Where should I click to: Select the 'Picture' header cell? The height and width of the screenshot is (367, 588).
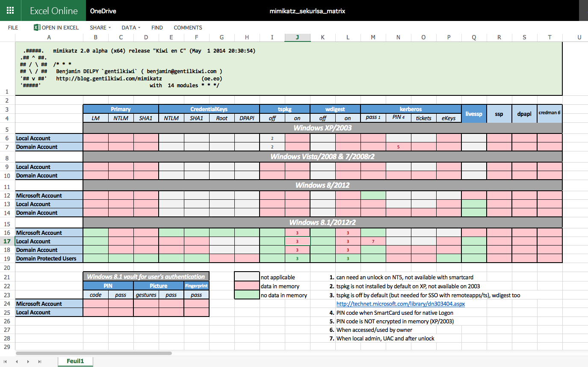[x=159, y=286]
